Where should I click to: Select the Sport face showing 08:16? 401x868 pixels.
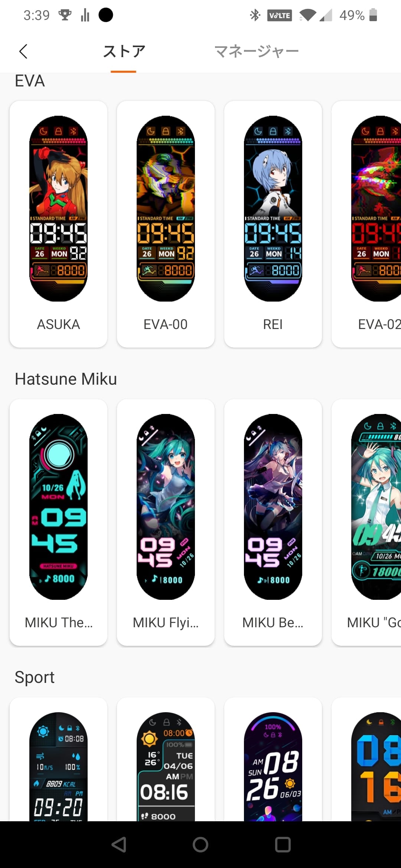pos(166,759)
